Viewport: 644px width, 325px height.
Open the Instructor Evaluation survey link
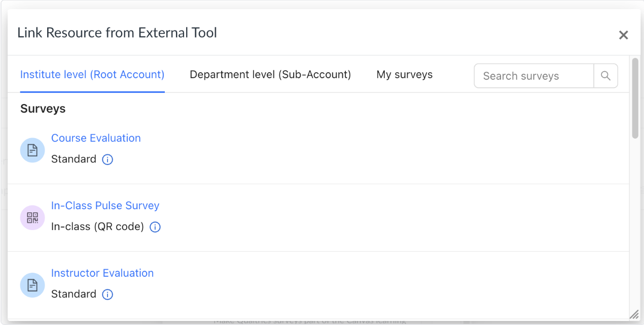(102, 273)
